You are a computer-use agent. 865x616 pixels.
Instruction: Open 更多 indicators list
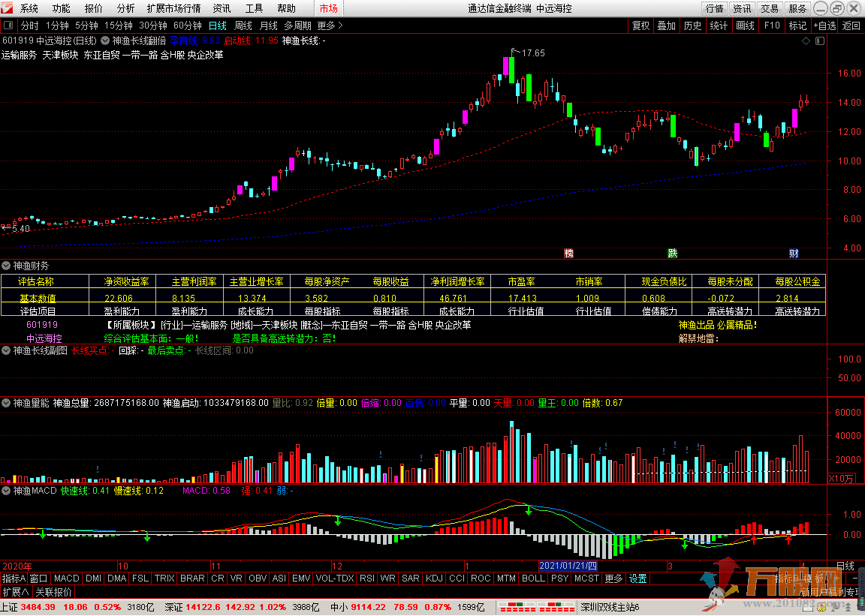[x=613, y=578]
